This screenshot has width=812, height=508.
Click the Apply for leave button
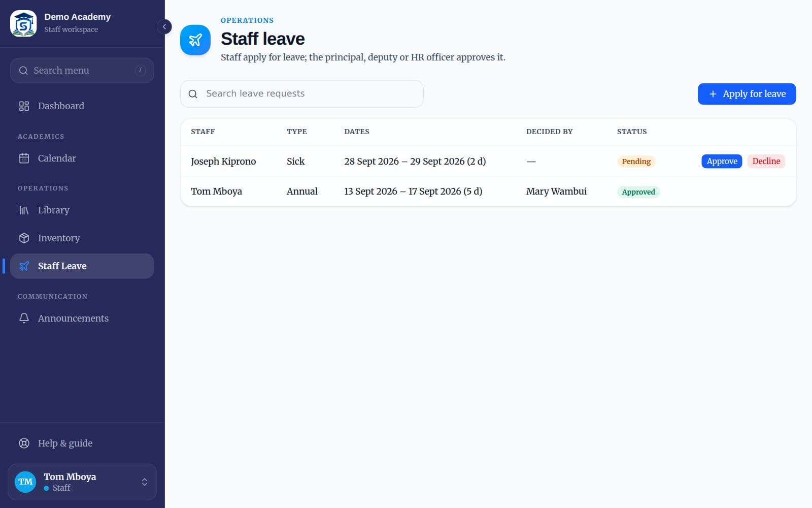tap(747, 94)
